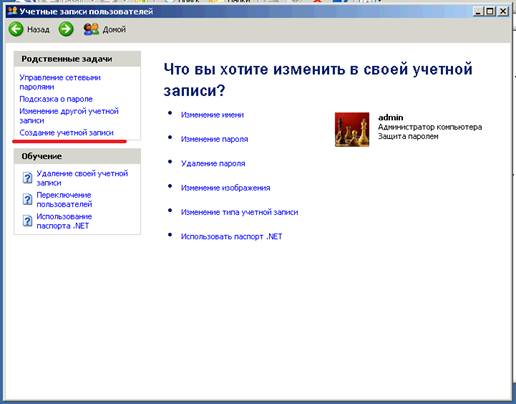Click the Администратор компьютера text
The height and width of the screenshot is (404, 516).
coord(430,127)
